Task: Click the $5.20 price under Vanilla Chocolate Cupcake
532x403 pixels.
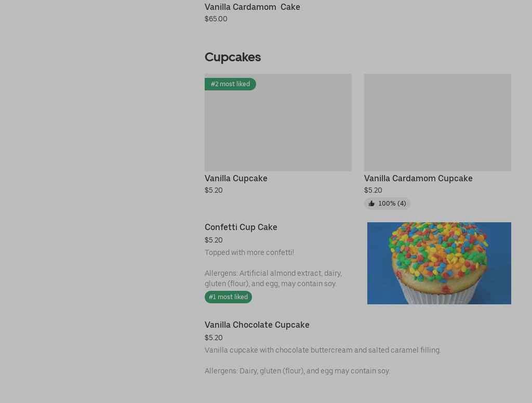Action: click(x=214, y=338)
